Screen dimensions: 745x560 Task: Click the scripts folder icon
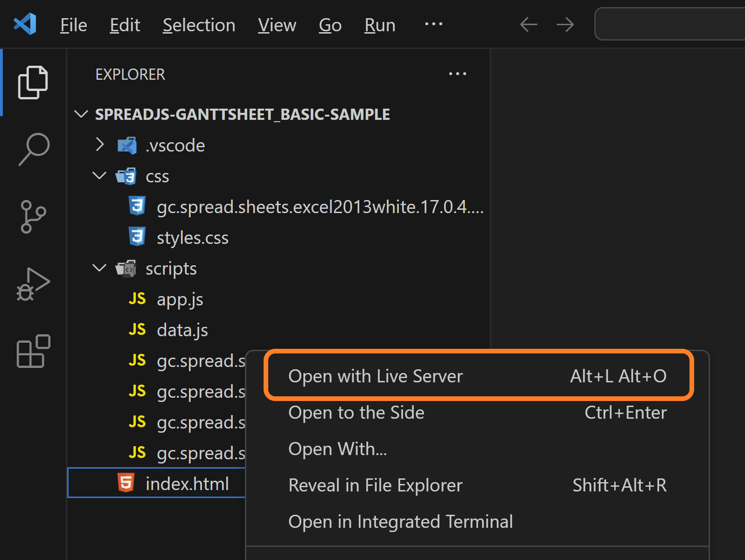point(126,269)
